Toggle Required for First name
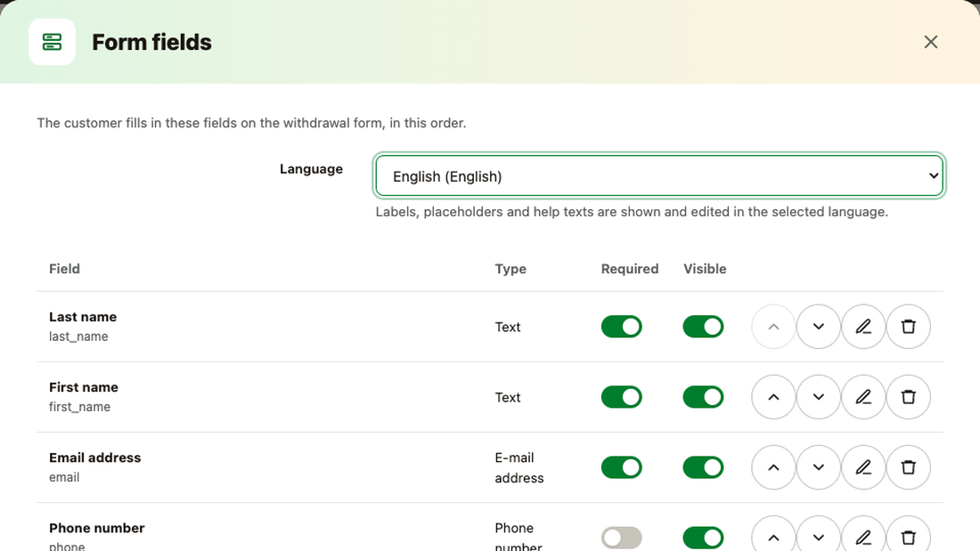This screenshot has height=551, width=980. click(621, 397)
